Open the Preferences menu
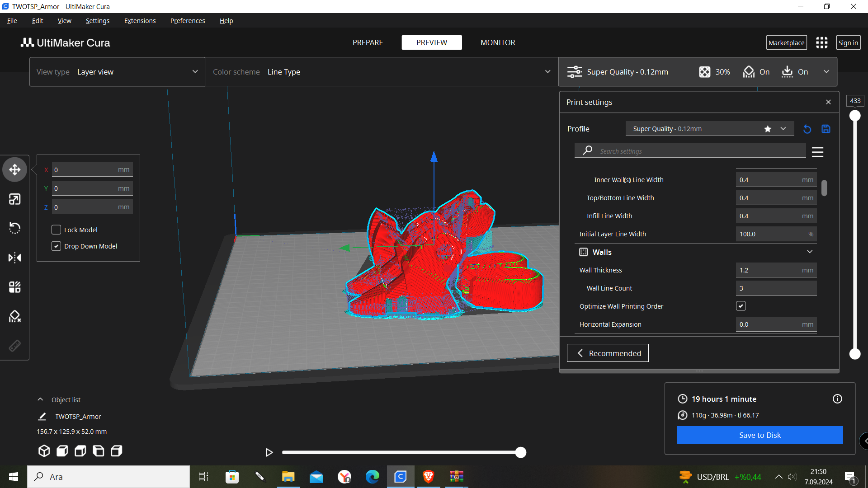Screen dimensions: 868x488 pos(188,21)
